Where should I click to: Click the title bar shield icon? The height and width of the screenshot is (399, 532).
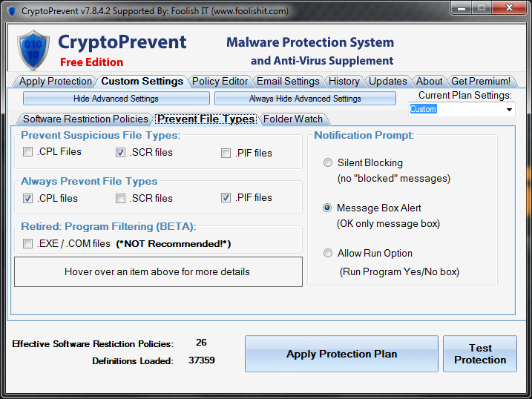point(12,11)
